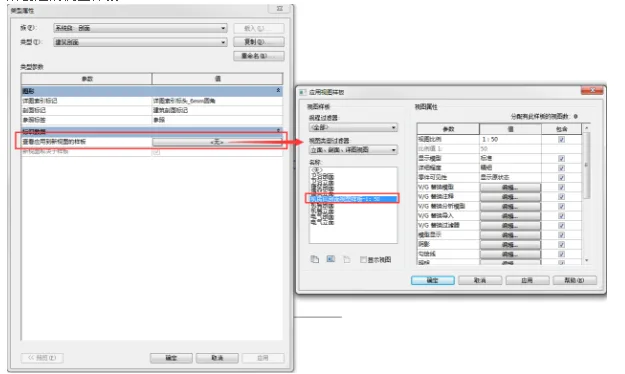This screenshot has height=374, width=625.
Task: Click the 包含 include column header
Action: point(562,129)
